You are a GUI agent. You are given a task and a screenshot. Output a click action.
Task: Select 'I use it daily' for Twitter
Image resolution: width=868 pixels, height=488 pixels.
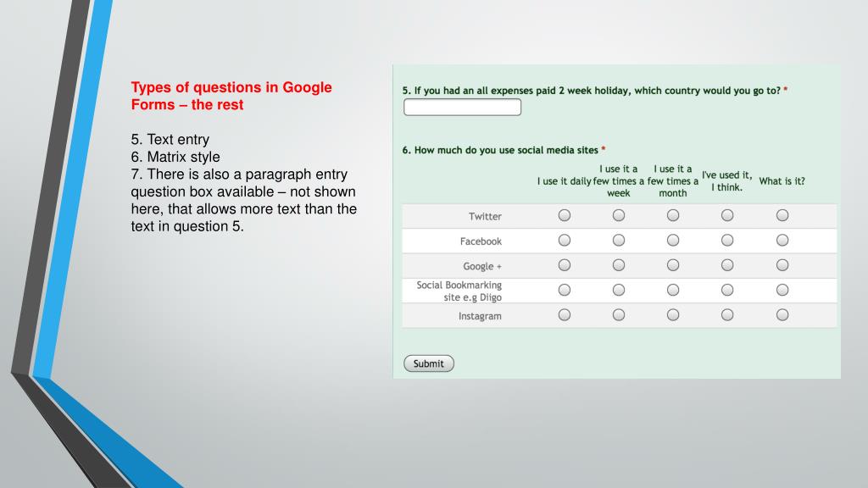pos(564,215)
